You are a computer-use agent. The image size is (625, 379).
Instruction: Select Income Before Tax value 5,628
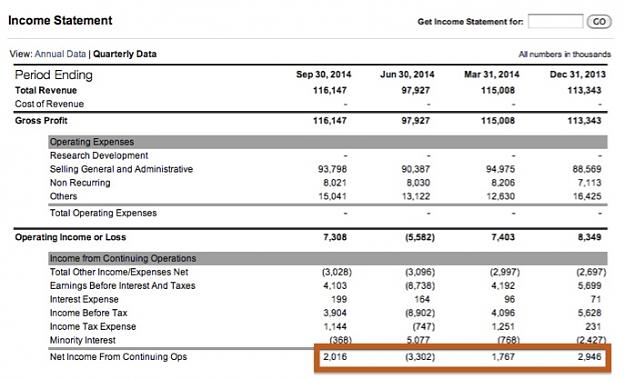click(590, 313)
